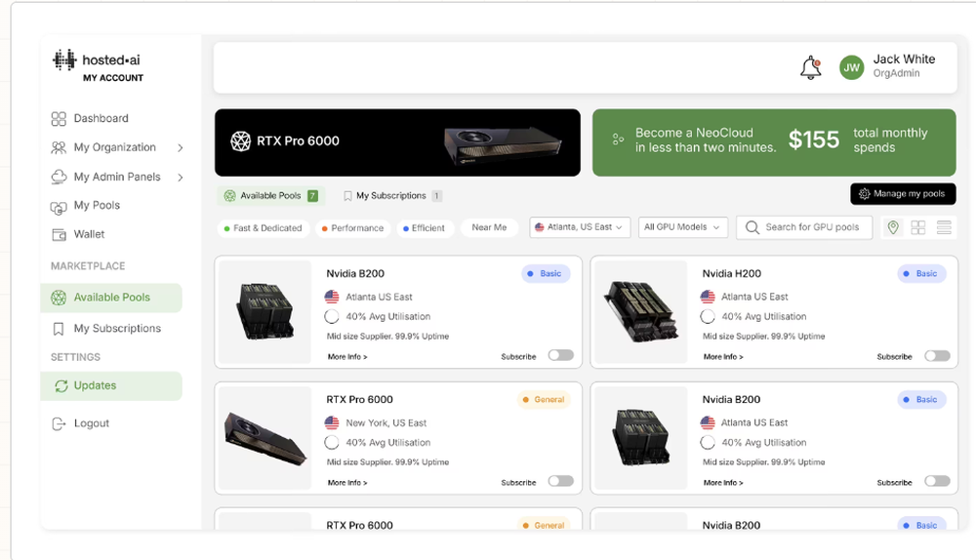Open More Info on RTX Pro 6000 New York card

(x=347, y=483)
